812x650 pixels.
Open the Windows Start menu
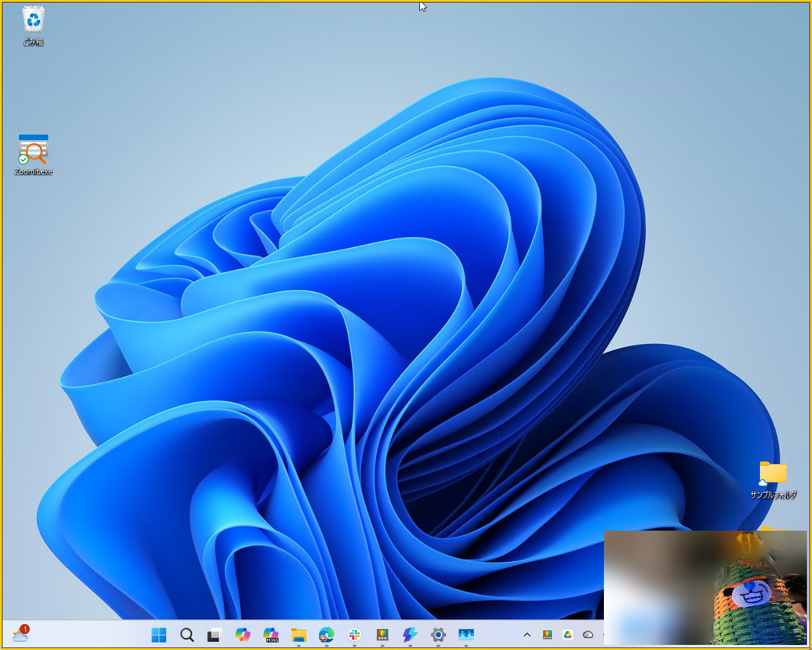pyautogui.click(x=159, y=635)
